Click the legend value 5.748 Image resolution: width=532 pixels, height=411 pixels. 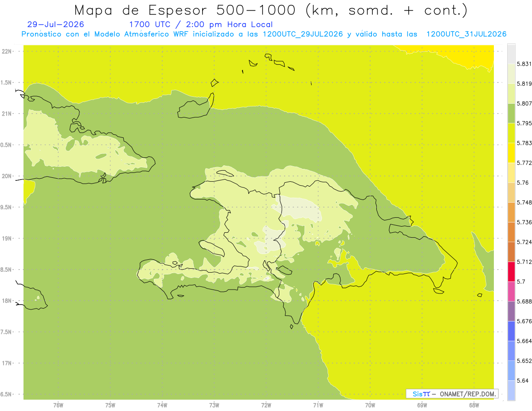click(x=524, y=203)
